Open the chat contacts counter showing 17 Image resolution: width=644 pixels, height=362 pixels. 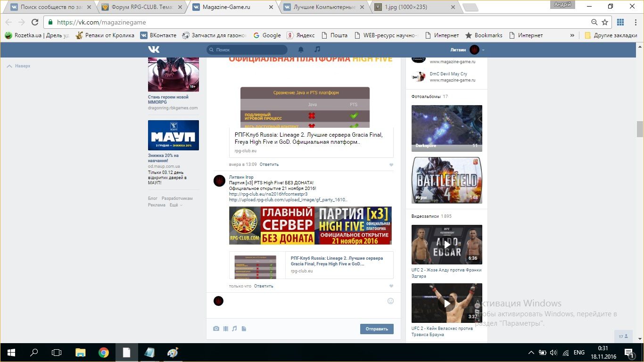[x=623, y=337]
